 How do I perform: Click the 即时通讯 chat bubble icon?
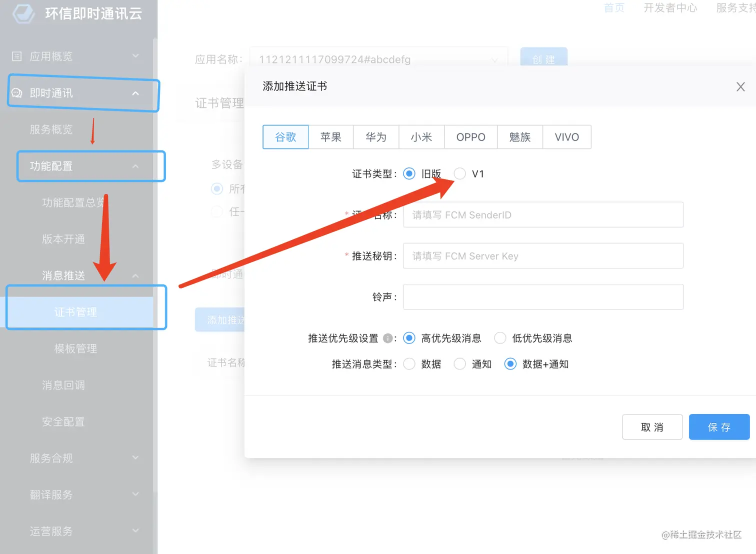[x=16, y=92]
